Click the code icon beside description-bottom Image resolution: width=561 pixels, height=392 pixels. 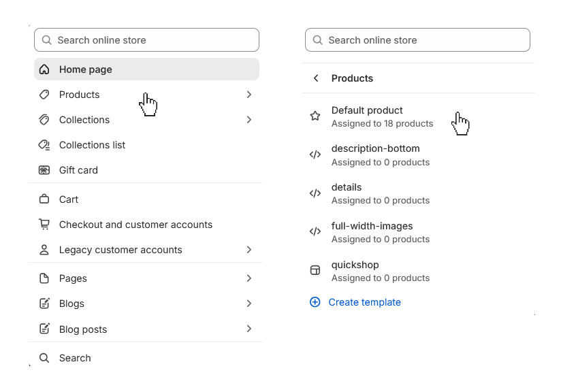tap(315, 154)
